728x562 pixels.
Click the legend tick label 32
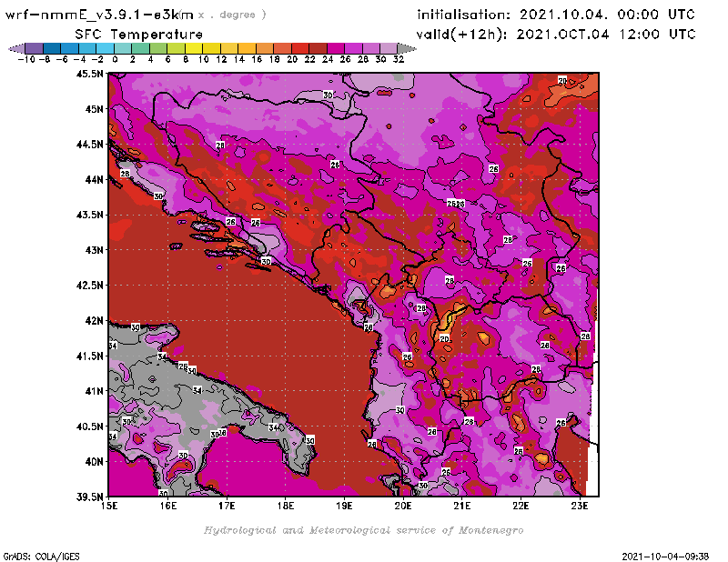[399, 59]
